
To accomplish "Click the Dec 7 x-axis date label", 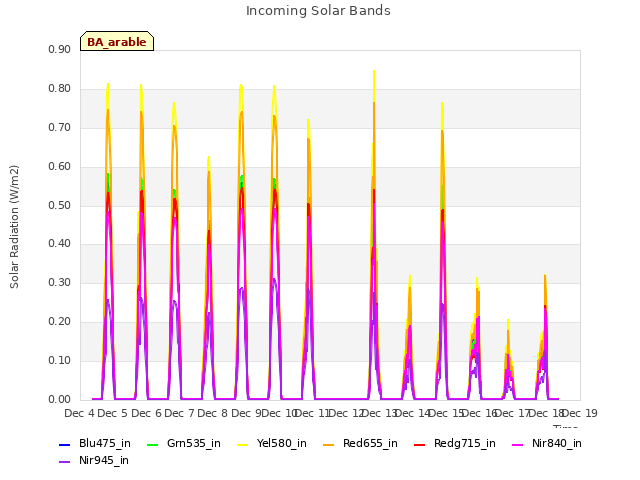I will [179, 413].
